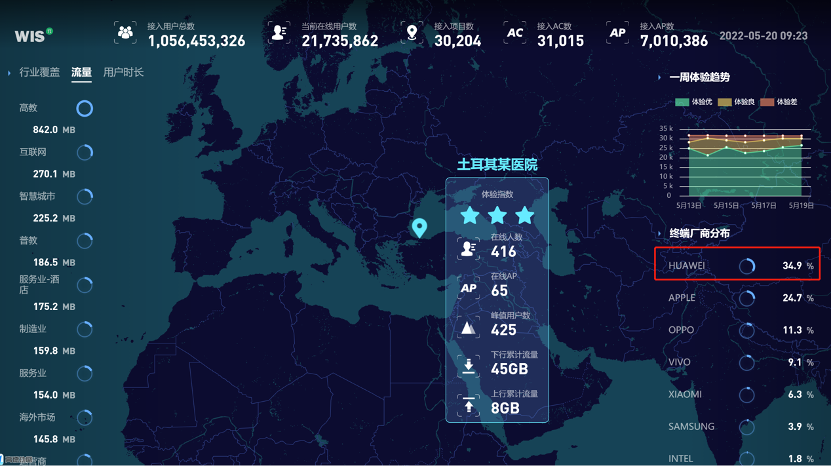Click the connected projects location pin icon
The image size is (832, 466).
411,33
